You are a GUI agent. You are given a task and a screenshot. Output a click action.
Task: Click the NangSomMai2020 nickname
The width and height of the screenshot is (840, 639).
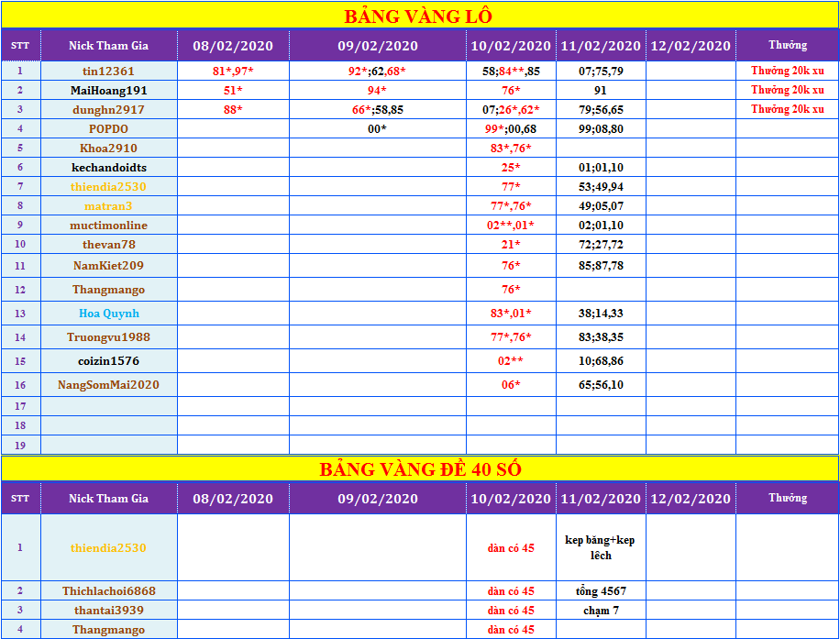click(x=108, y=385)
